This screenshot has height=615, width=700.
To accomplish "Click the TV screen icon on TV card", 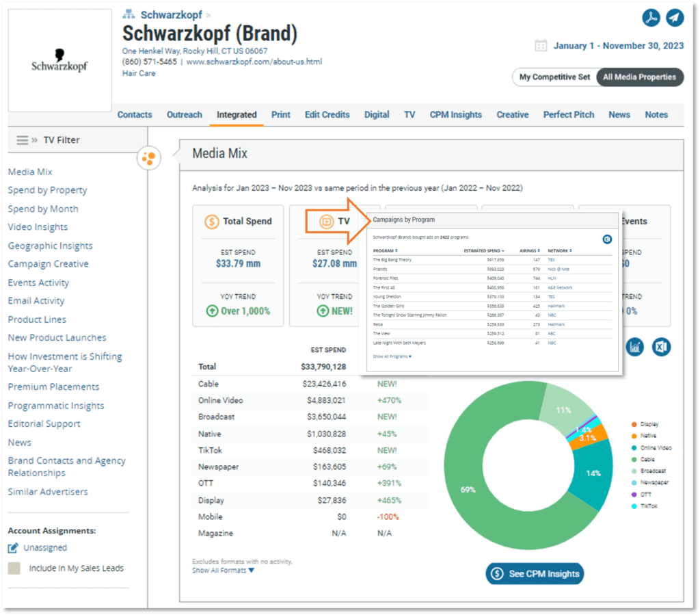I will point(326,222).
